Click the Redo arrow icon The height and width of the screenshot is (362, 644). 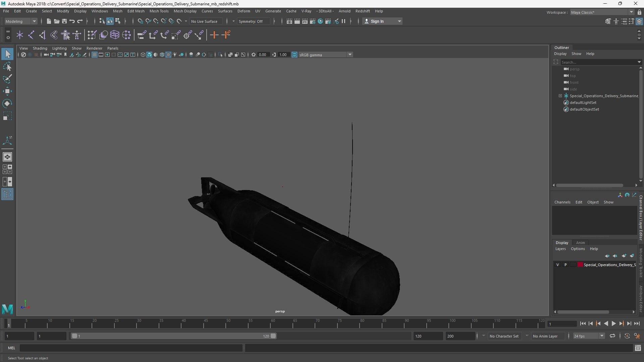click(80, 21)
